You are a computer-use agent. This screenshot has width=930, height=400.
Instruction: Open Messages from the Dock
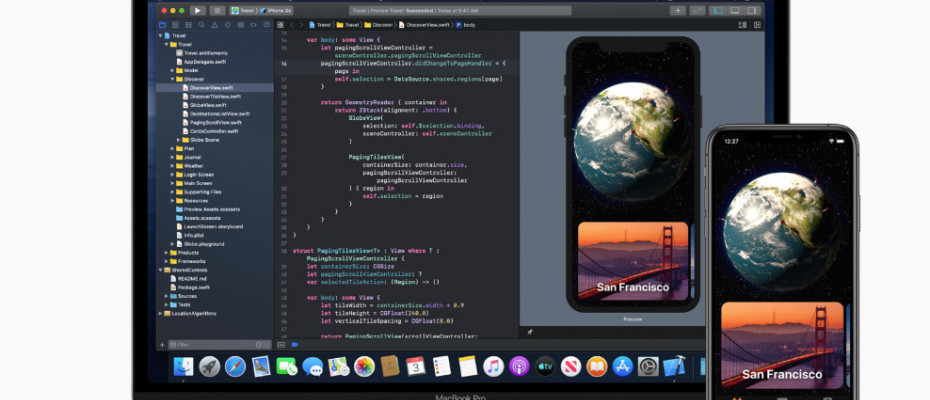[313, 366]
